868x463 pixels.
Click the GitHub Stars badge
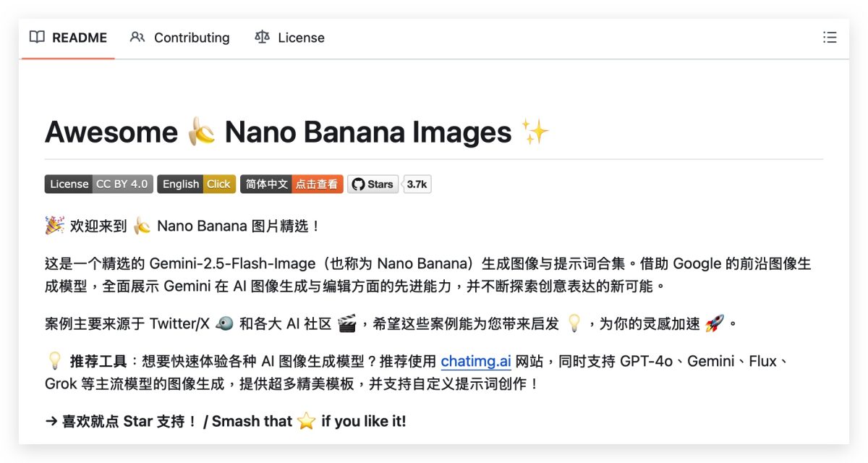click(373, 184)
